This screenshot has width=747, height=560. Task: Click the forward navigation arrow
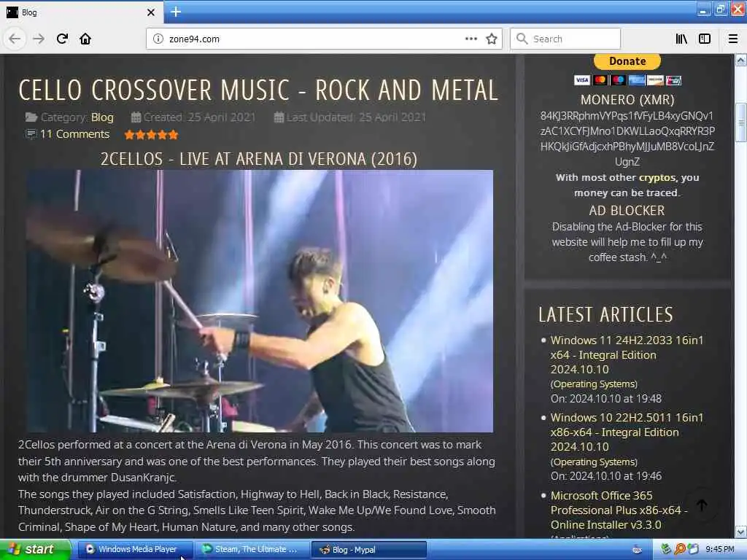click(x=39, y=39)
